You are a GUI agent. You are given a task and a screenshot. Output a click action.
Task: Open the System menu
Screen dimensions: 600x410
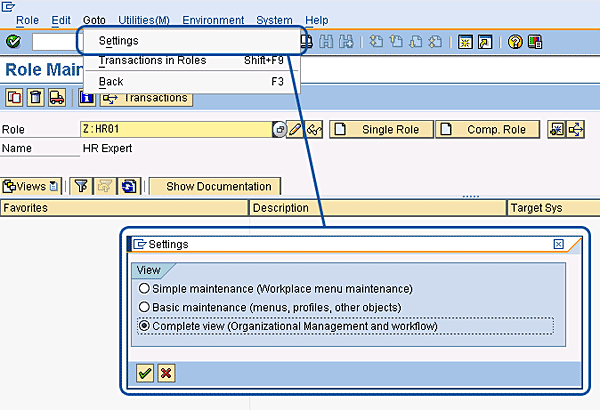coord(274,20)
